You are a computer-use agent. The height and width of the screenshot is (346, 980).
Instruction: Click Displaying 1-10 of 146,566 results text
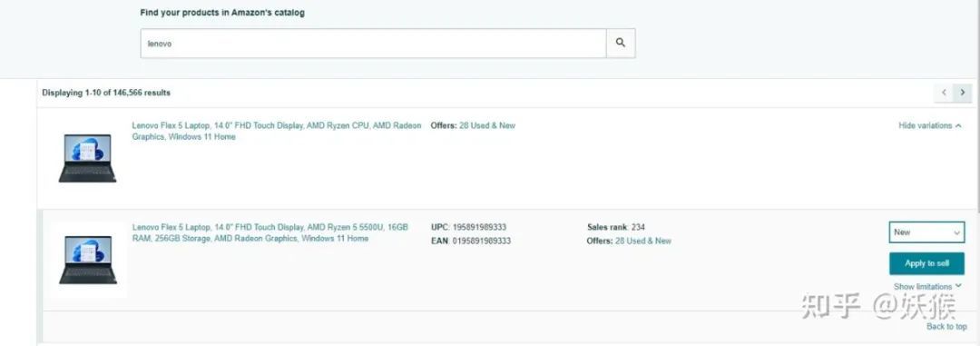click(x=106, y=93)
